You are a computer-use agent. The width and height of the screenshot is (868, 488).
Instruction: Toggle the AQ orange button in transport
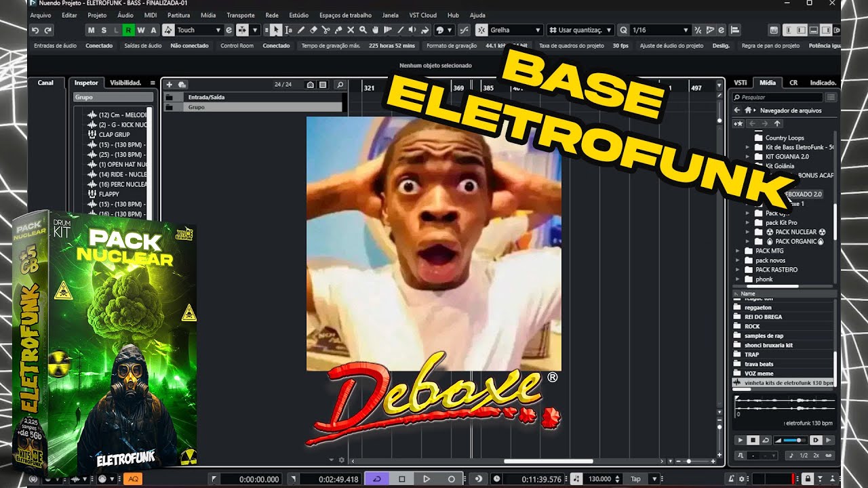(x=133, y=479)
